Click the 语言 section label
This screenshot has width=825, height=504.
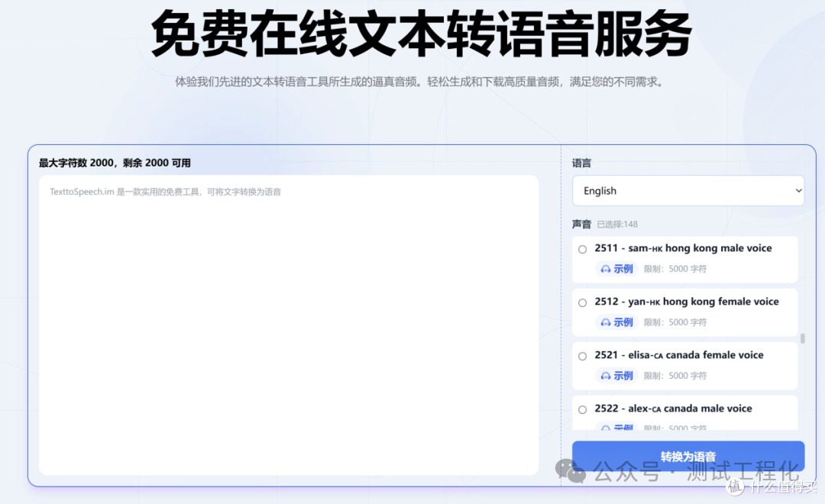click(581, 163)
